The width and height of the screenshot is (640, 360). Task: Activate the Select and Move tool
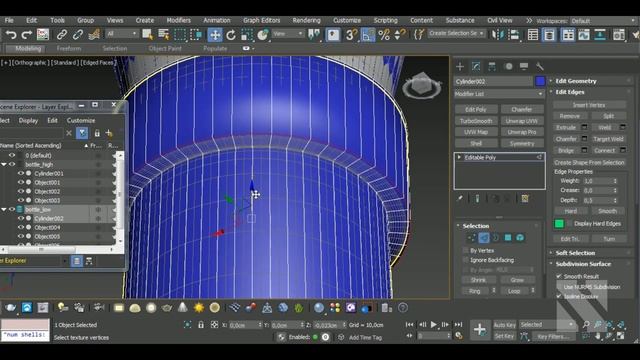click(x=215, y=35)
